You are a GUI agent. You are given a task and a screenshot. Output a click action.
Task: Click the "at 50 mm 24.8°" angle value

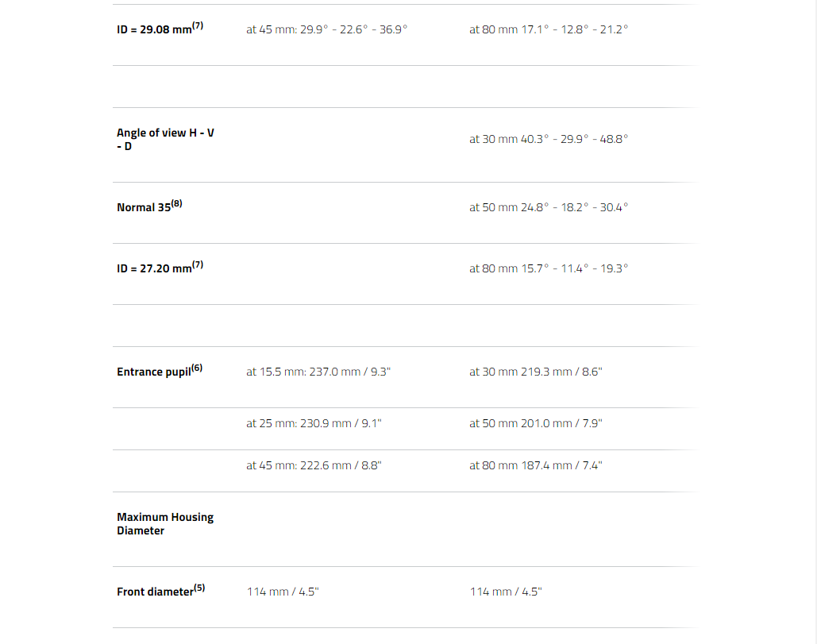[548, 207]
